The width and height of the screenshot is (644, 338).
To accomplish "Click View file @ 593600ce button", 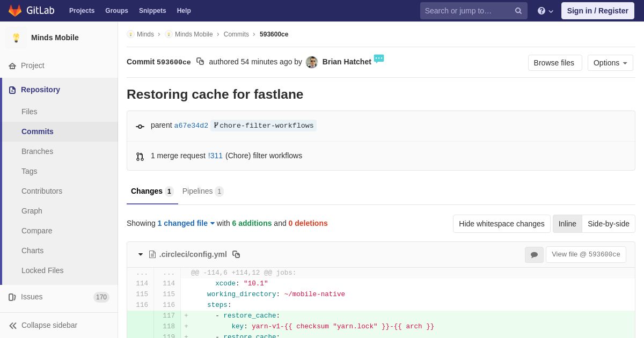I will click(x=586, y=255).
